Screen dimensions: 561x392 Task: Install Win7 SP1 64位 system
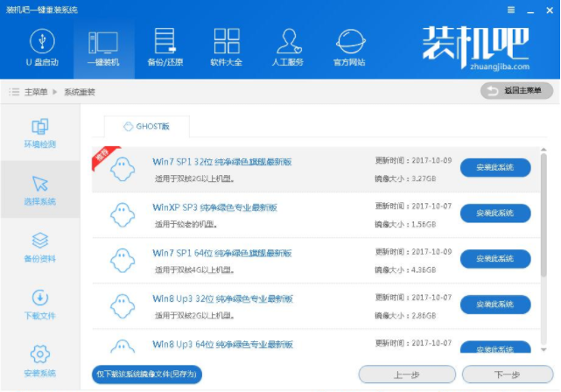(x=494, y=258)
